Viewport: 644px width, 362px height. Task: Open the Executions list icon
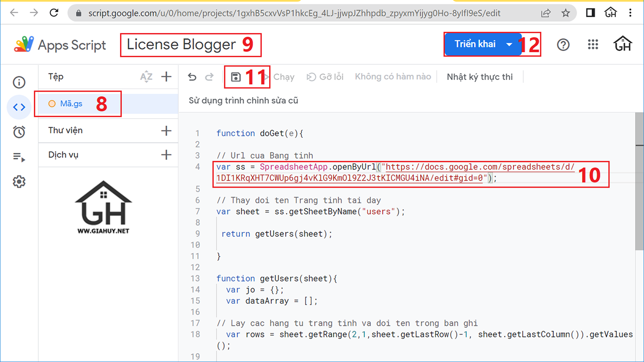click(x=19, y=157)
